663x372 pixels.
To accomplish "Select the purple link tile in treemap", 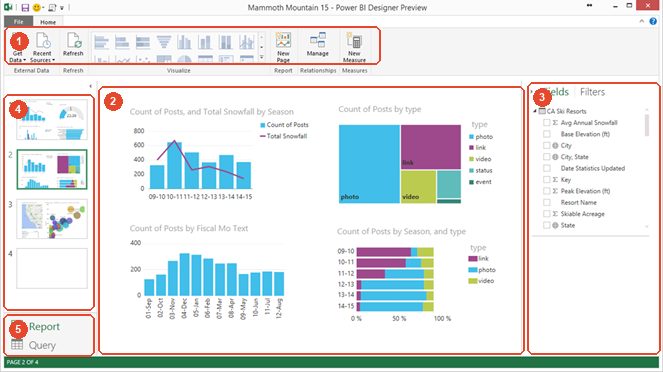I will coord(431,147).
